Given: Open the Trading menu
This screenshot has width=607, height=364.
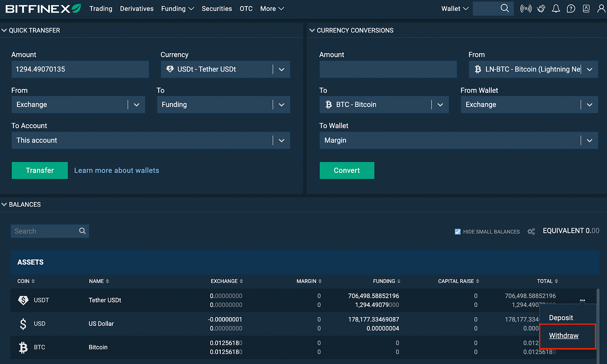Looking at the screenshot, I should point(101,9).
